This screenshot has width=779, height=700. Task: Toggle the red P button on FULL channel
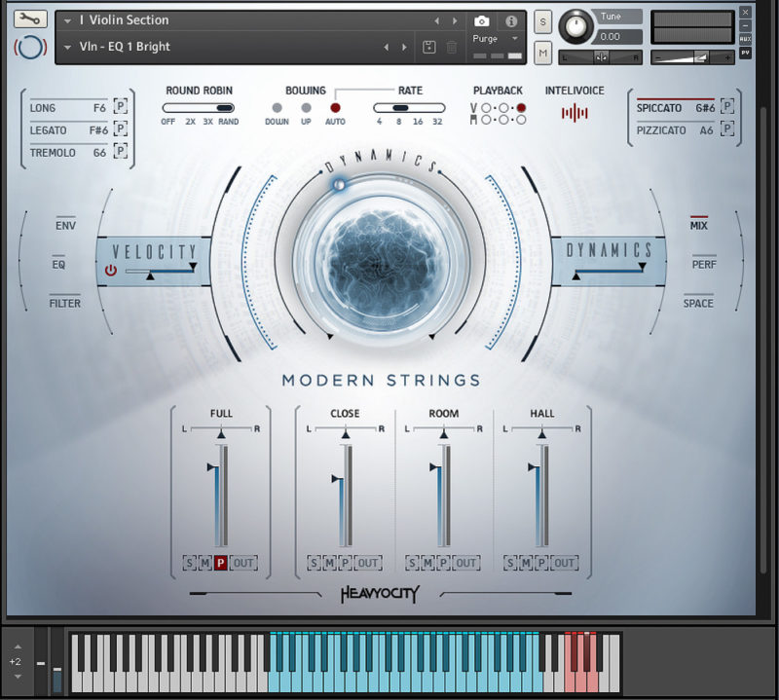221,563
